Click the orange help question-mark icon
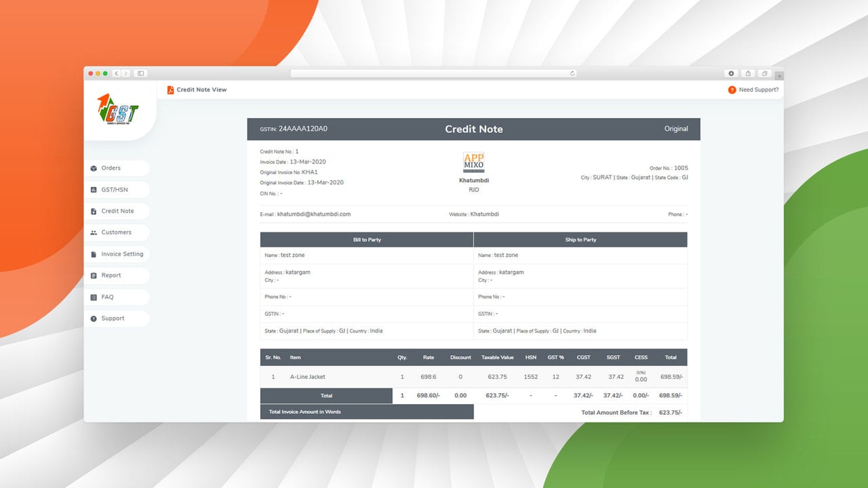Image resolution: width=868 pixels, height=488 pixels. point(732,90)
